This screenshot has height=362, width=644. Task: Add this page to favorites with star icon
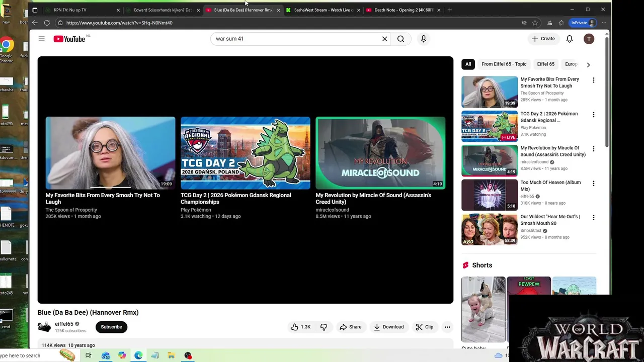[x=535, y=23]
